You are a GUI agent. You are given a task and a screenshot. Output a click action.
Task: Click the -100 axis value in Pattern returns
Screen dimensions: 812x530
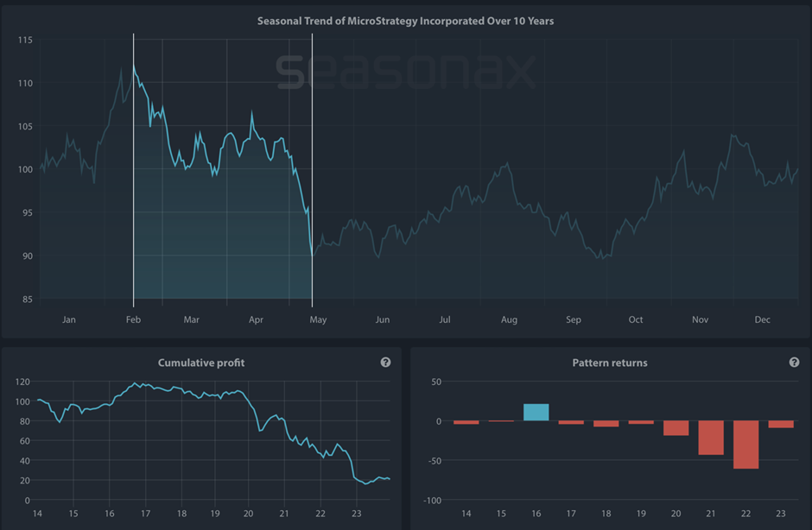point(433,501)
